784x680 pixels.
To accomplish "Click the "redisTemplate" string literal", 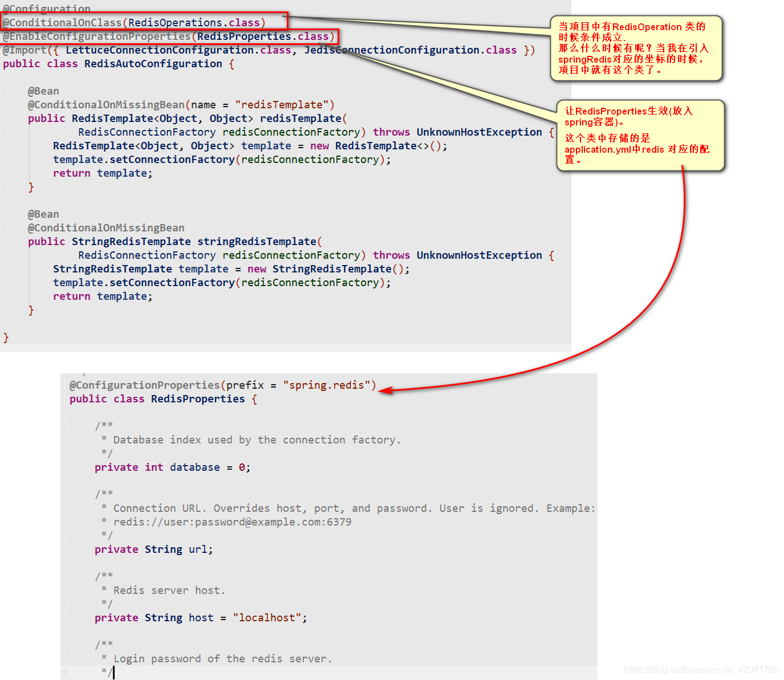I will 282,105.
